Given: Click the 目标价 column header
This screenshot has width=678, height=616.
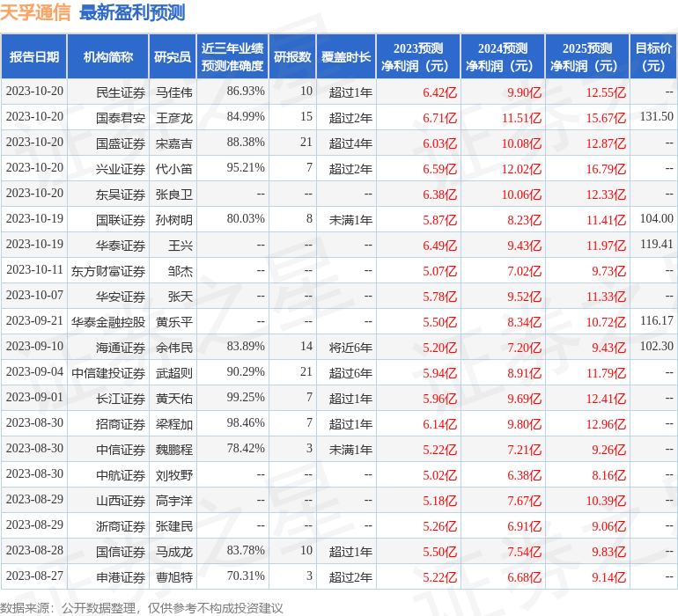Looking at the screenshot, I should (653, 56).
